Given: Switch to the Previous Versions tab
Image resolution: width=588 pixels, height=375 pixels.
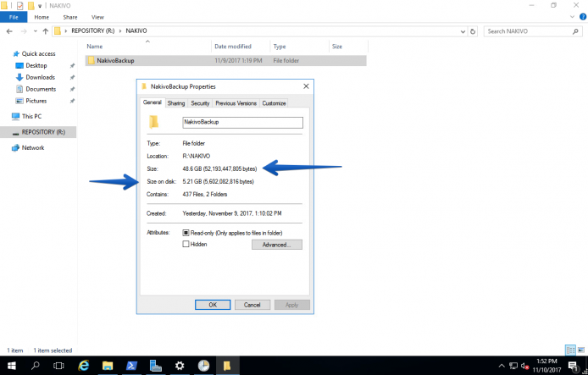Looking at the screenshot, I should [x=236, y=103].
